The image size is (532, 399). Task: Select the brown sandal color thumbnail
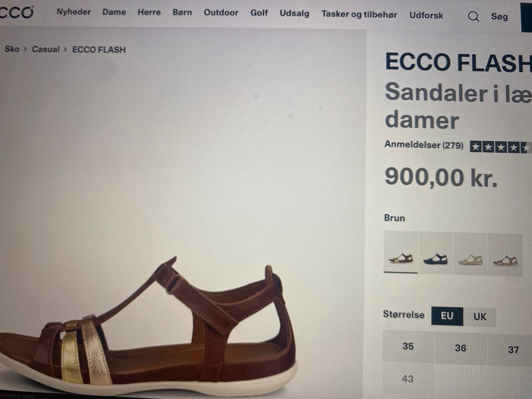click(x=401, y=252)
